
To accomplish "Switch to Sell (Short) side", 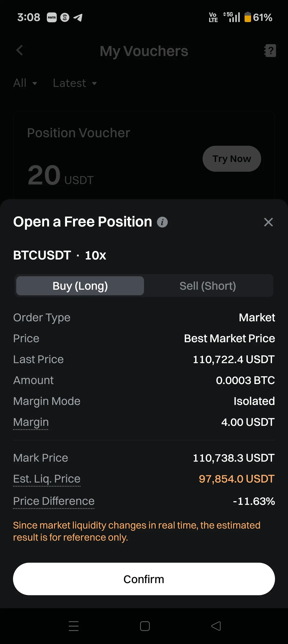I will pyautogui.click(x=208, y=286).
